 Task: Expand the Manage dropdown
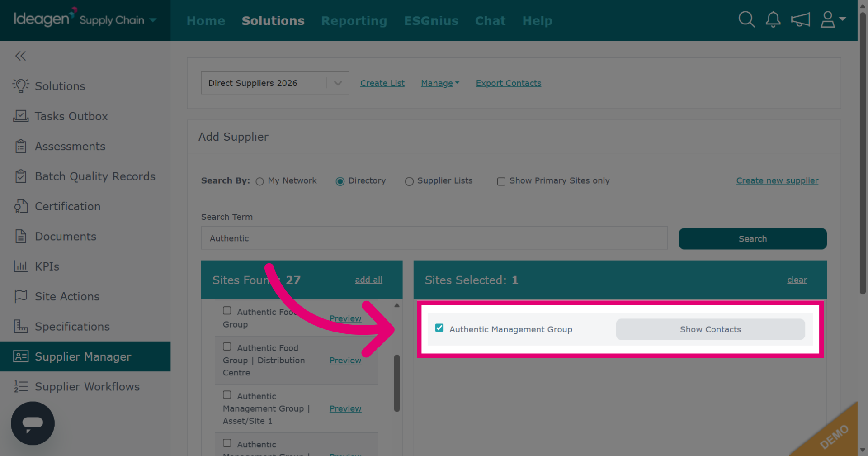tap(440, 83)
